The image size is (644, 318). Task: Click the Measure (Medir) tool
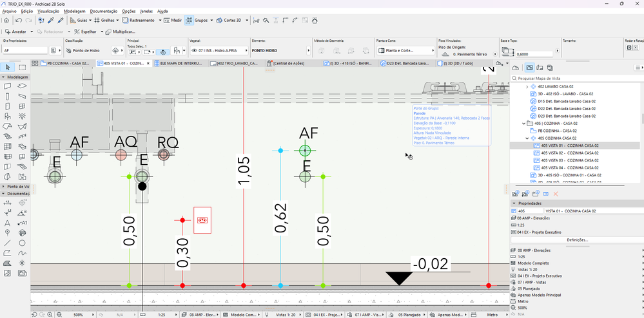pos(173,20)
